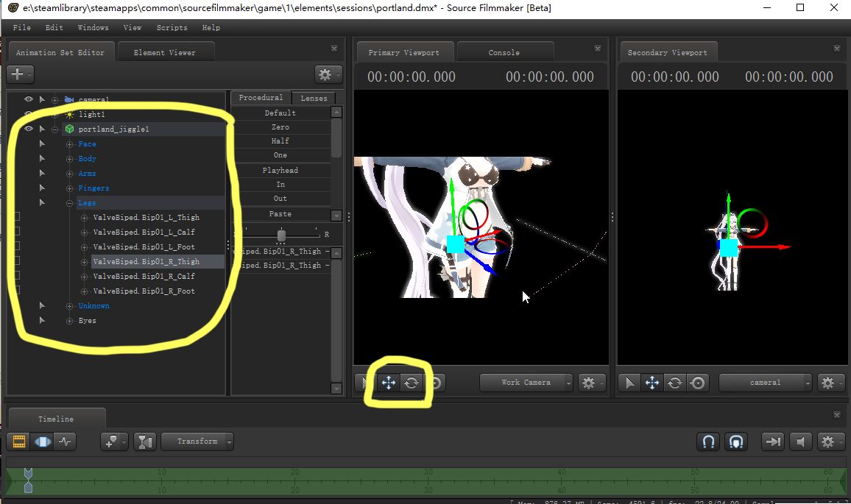
Task: Apply the Playhead preset
Action: [x=280, y=171]
